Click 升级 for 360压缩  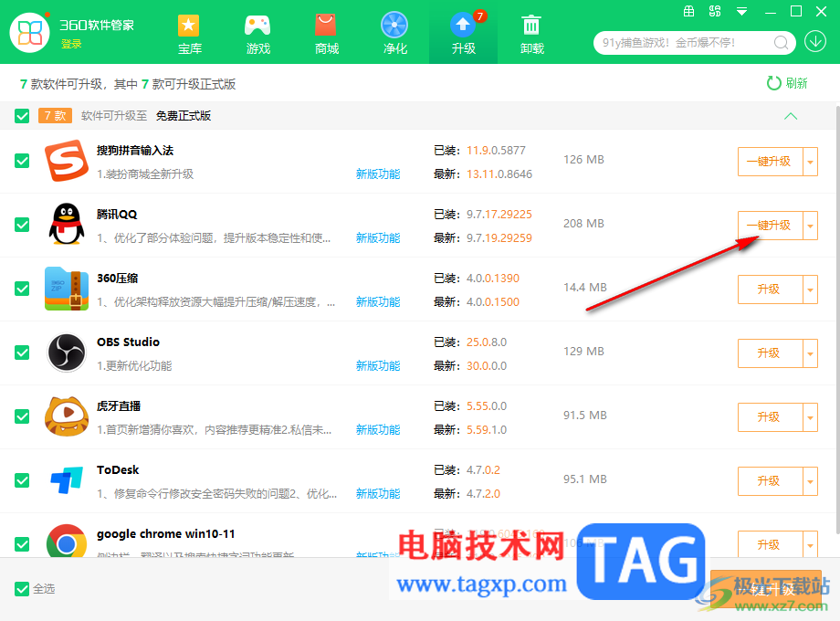click(770, 289)
